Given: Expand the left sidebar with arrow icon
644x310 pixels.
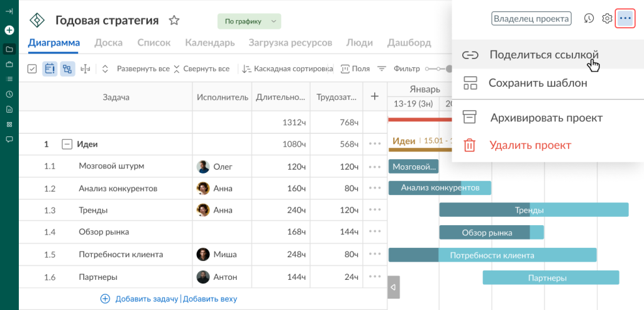Looking at the screenshot, I should tap(9, 11).
